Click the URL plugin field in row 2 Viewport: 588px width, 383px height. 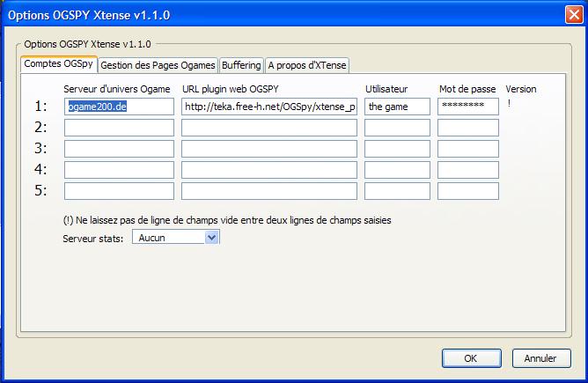pyautogui.click(x=269, y=128)
